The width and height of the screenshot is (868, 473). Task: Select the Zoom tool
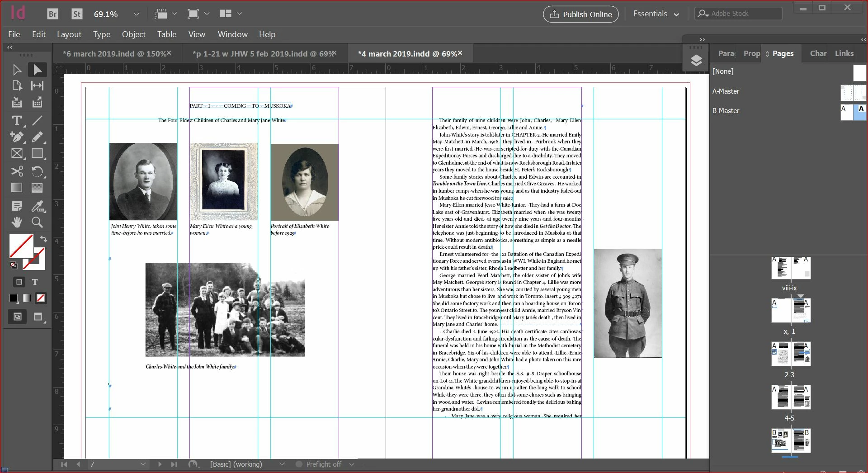[38, 222]
